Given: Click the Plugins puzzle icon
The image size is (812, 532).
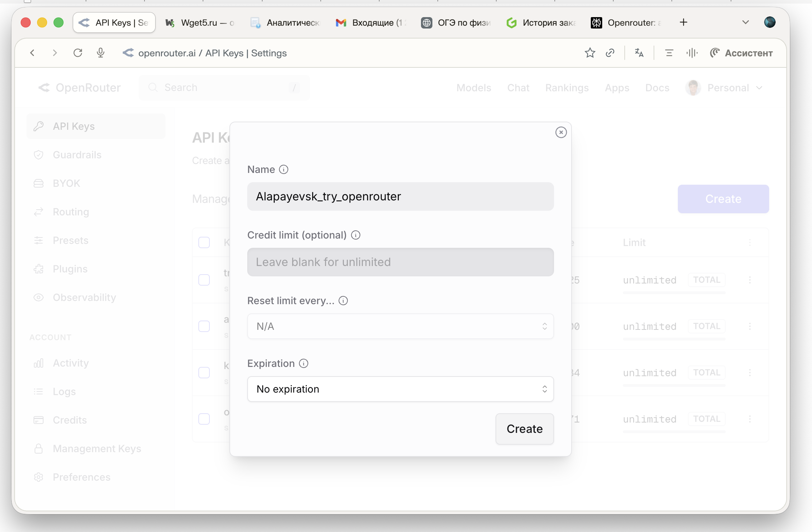Looking at the screenshot, I should (39, 269).
